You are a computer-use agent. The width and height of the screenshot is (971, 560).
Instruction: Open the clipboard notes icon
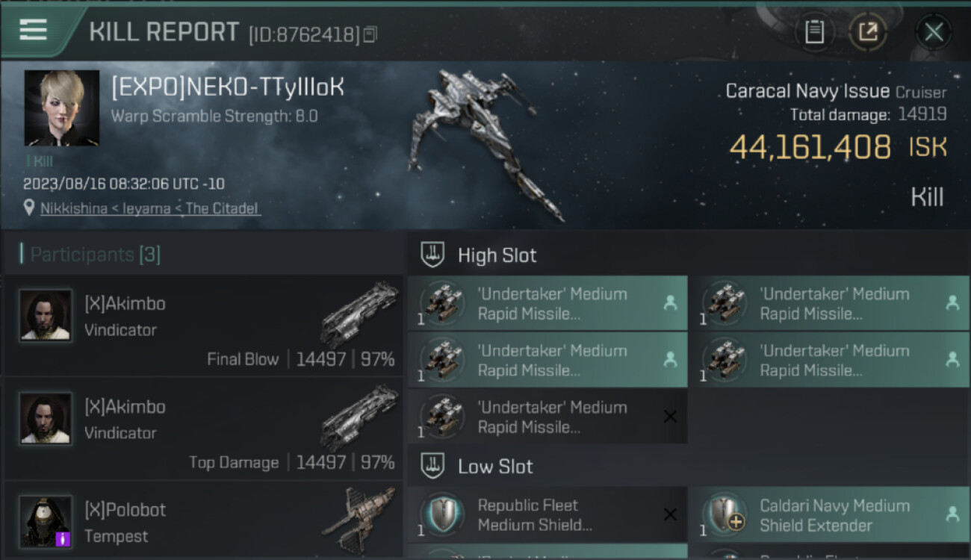[814, 32]
